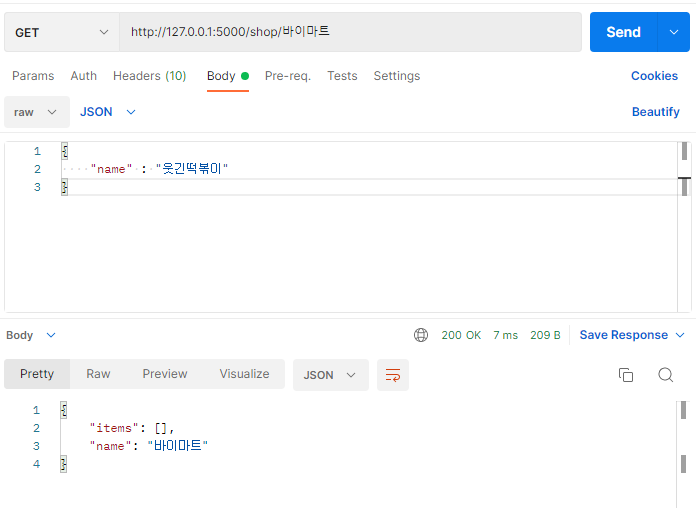Click the 200 OK status
696x508 pixels.
[461, 335]
